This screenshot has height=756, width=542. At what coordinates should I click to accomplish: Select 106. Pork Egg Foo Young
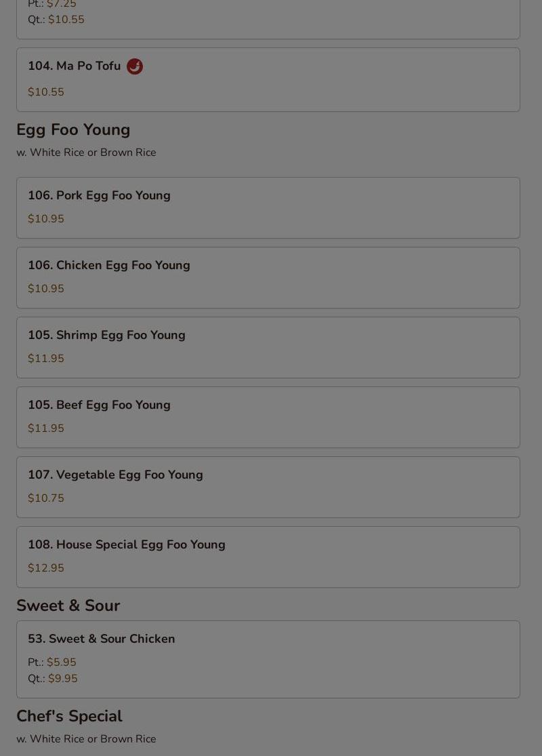coord(99,195)
